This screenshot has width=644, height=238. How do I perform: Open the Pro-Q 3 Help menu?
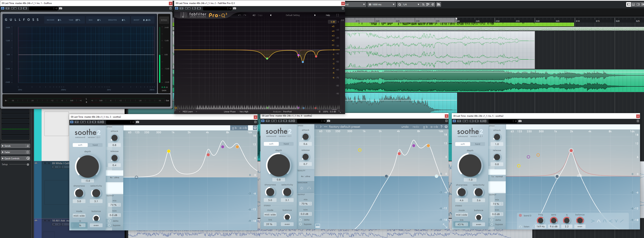pyautogui.click(x=328, y=15)
